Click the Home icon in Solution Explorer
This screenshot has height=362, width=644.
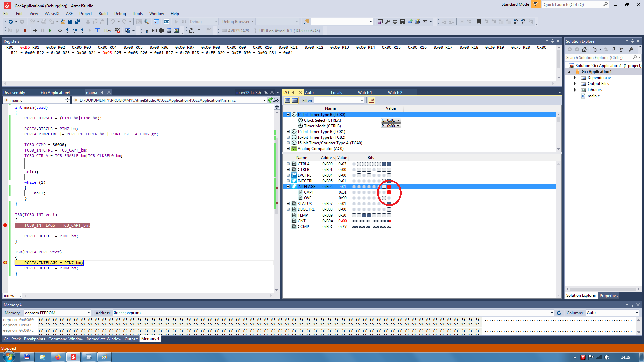pos(584,49)
